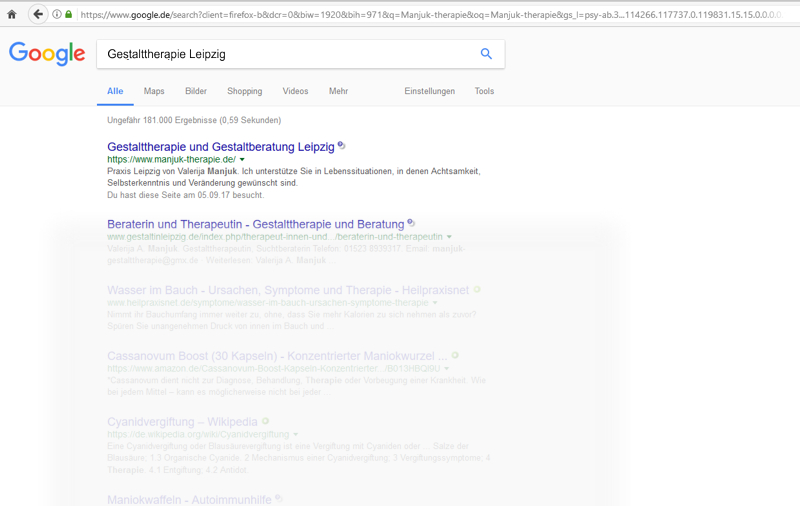Switch to the Shopping tab
800x506 pixels.
[x=244, y=91]
